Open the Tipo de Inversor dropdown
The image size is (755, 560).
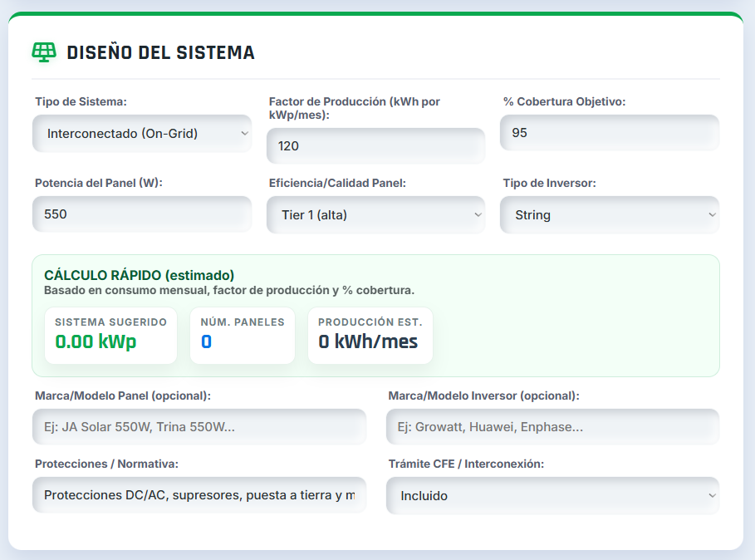coord(609,214)
